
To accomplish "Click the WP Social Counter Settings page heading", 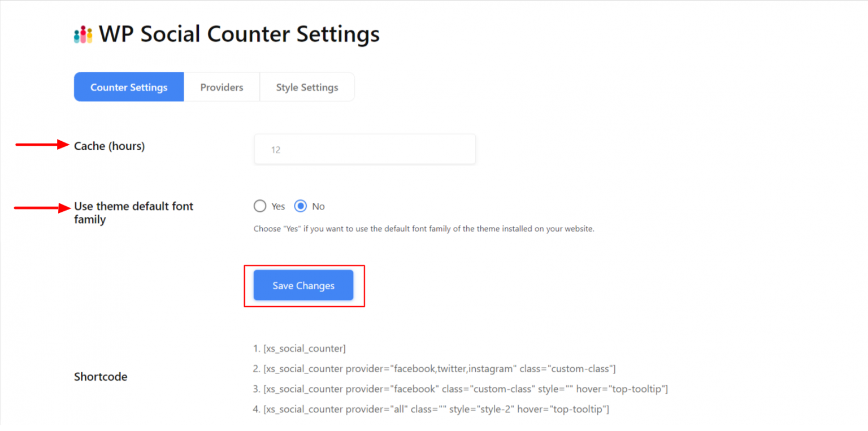I will click(x=238, y=34).
